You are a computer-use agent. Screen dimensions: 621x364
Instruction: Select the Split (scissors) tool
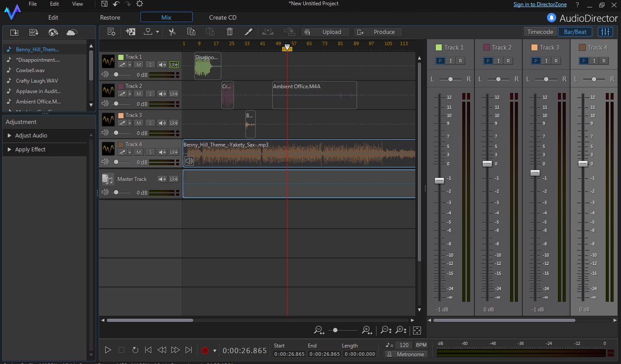pyautogui.click(x=172, y=32)
